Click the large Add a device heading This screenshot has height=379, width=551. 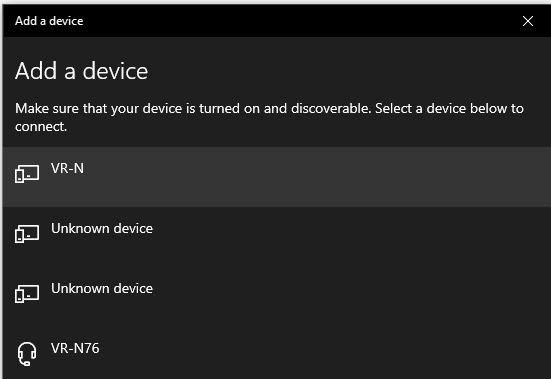point(82,71)
